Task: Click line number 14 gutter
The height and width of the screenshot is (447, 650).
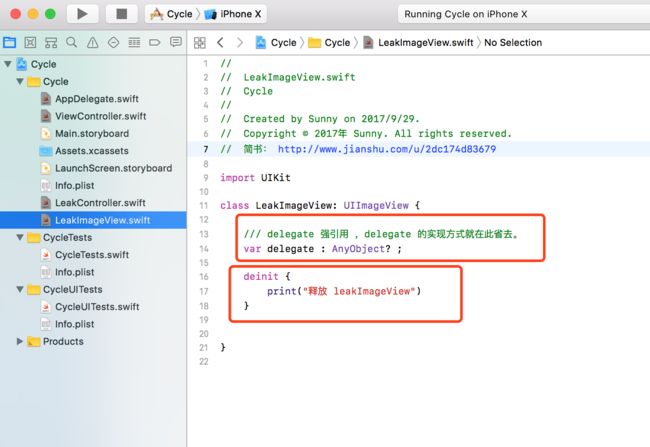Action: point(204,249)
